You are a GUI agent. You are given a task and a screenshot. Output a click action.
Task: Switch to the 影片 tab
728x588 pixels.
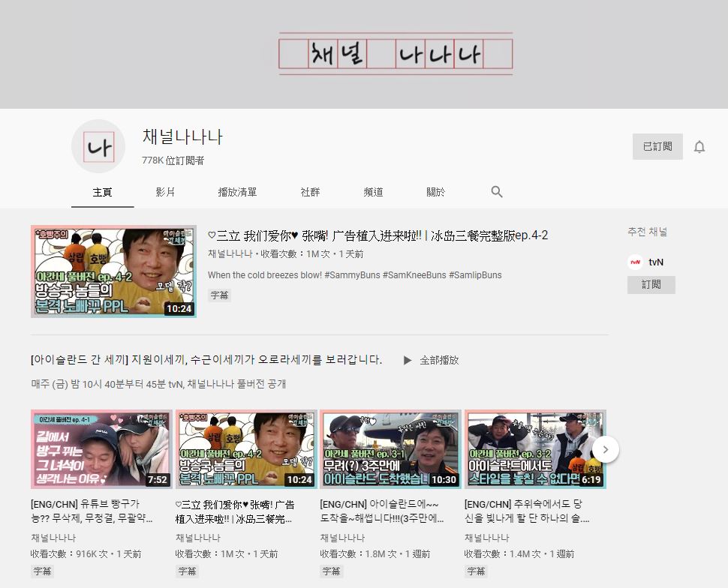click(x=165, y=192)
